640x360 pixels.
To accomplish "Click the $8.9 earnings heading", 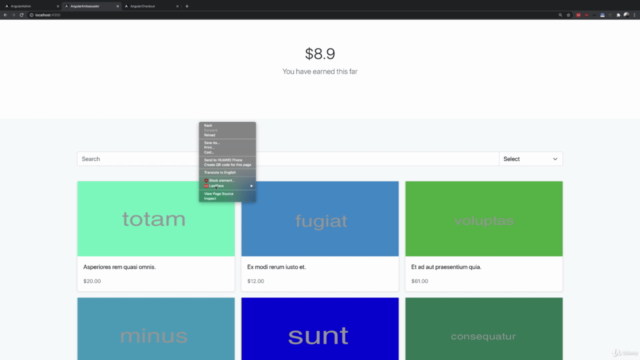I will point(320,53).
